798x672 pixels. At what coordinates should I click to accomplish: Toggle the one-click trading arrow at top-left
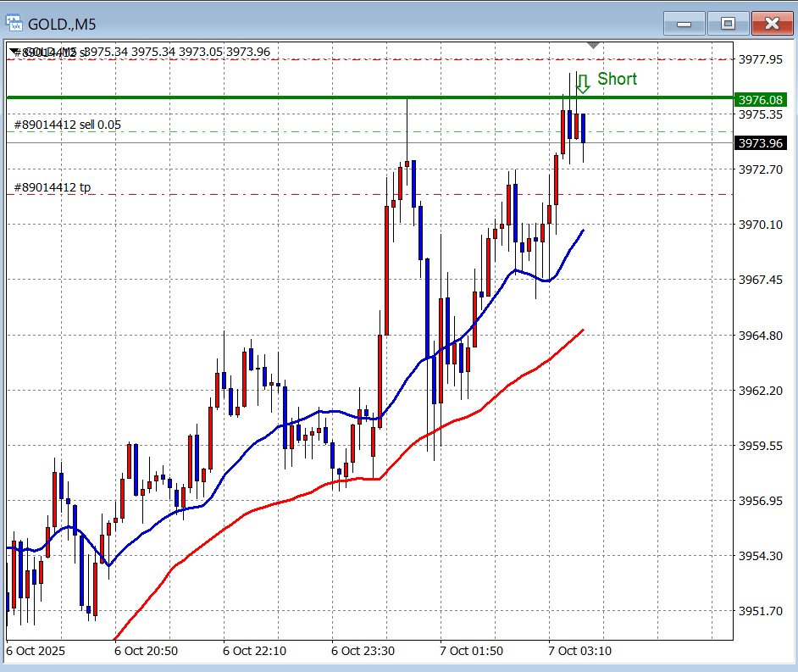14,53
